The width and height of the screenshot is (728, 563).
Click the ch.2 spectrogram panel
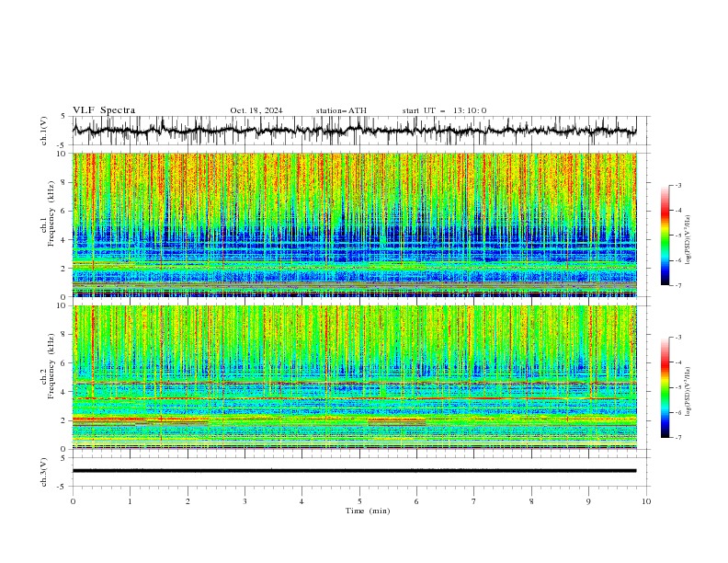(x=355, y=377)
